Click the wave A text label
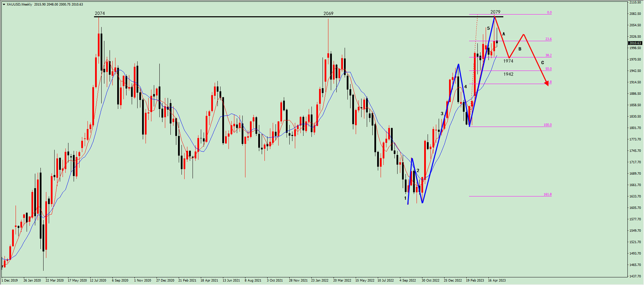The width and height of the screenshot is (644, 285). (x=504, y=34)
